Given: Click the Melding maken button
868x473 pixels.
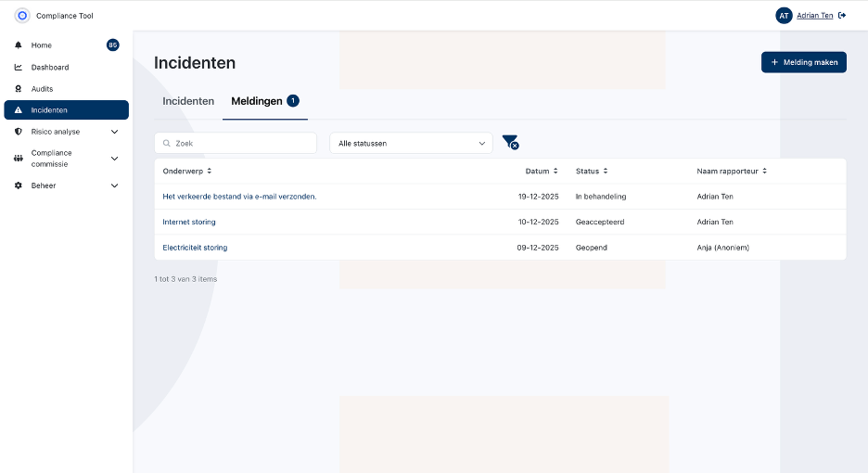Looking at the screenshot, I should [x=804, y=62].
